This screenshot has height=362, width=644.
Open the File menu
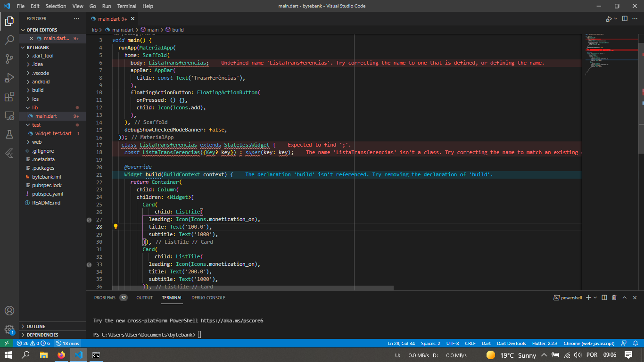[21, 6]
